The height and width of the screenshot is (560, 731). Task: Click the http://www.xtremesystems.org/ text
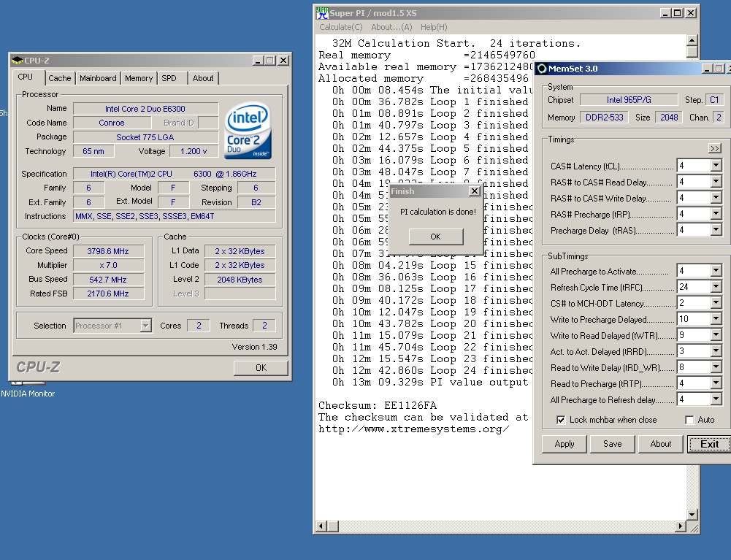414,429
